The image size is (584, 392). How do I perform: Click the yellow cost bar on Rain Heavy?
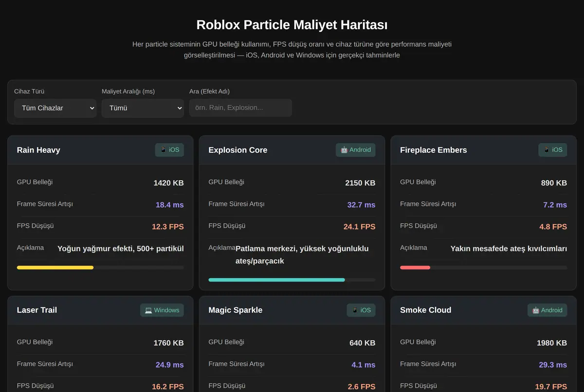pos(55,267)
